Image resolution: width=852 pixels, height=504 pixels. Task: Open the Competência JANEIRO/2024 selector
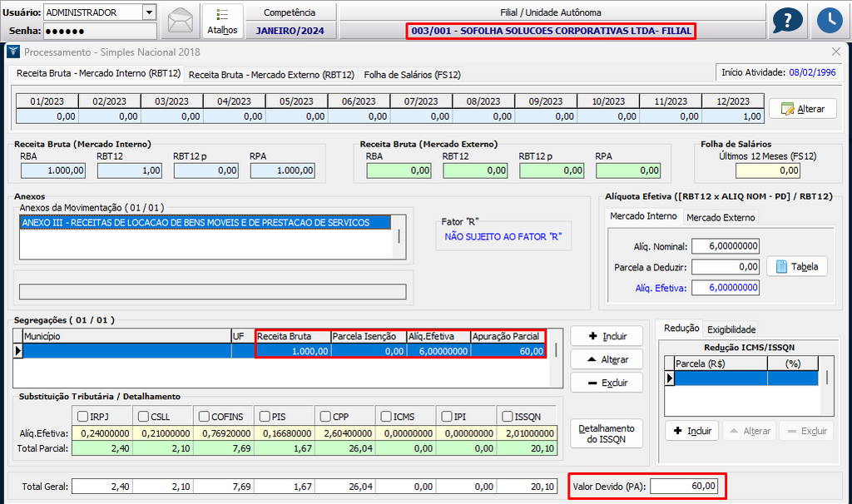click(x=290, y=31)
